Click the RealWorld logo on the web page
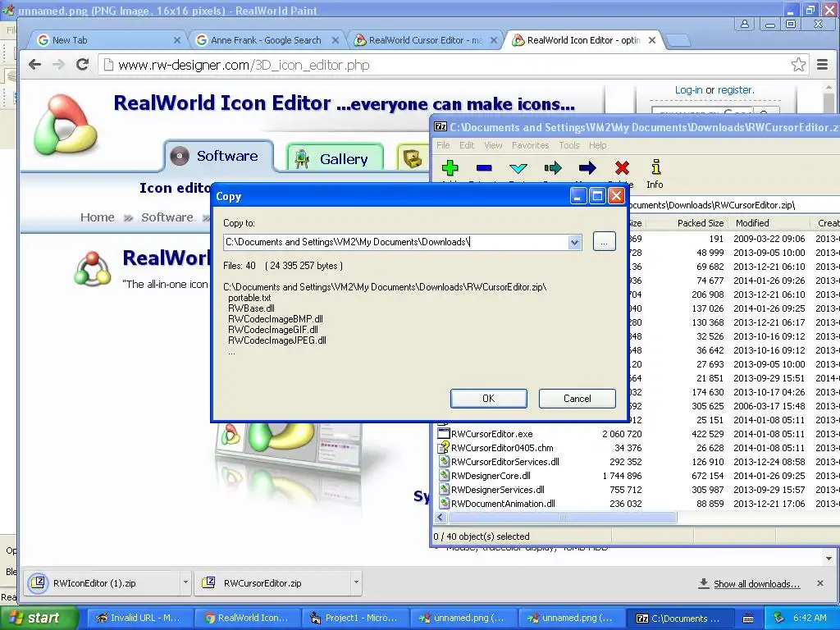840x630 pixels. point(66,125)
